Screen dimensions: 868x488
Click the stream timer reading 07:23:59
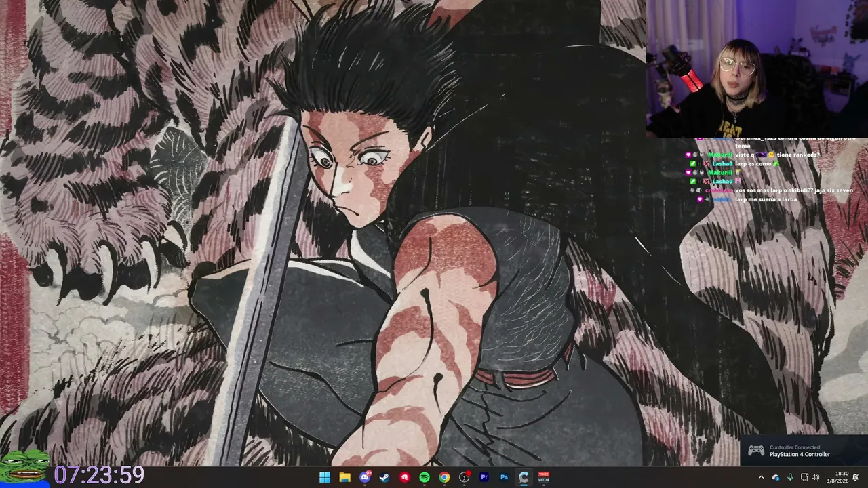tap(99, 475)
